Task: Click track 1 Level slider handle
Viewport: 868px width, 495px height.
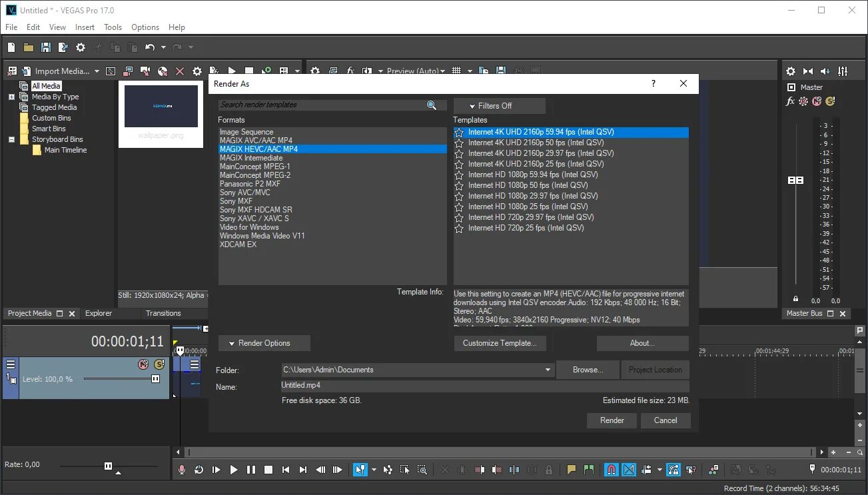Action: tap(155, 378)
